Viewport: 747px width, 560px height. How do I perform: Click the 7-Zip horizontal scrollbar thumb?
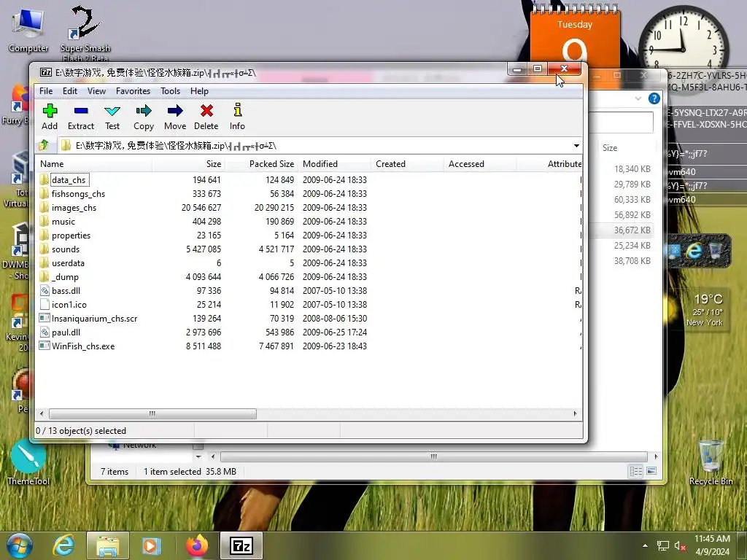coord(152,413)
